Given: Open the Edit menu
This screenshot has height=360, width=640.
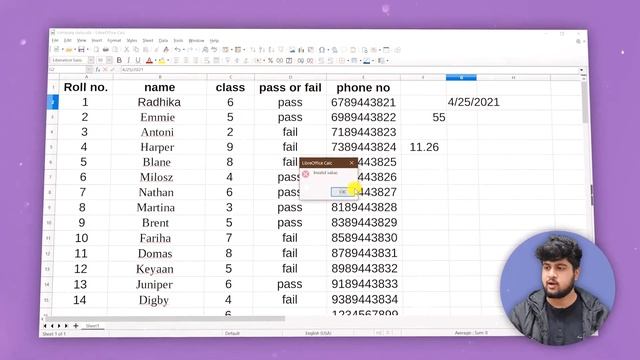Looking at the screenshot, I should click(68, 40).
